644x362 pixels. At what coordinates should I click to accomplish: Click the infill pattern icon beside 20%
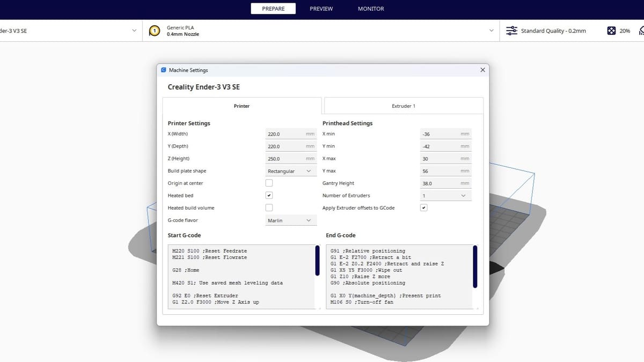click(x=611, y=31)
